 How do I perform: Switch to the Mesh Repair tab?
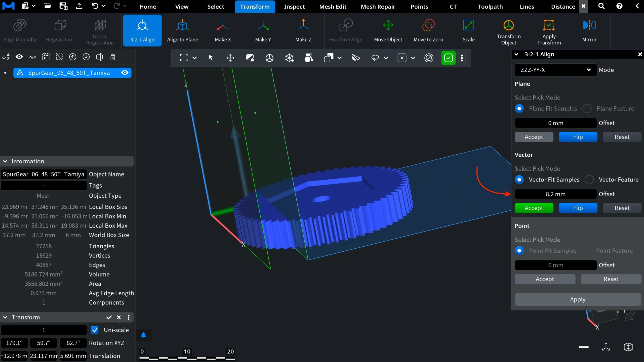click(378, 7)
